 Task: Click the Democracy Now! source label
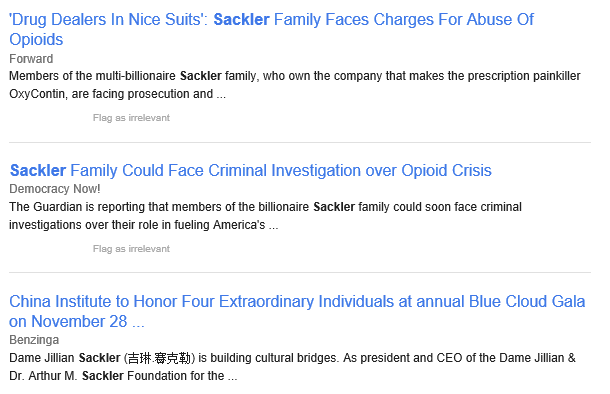click(55, 189)
